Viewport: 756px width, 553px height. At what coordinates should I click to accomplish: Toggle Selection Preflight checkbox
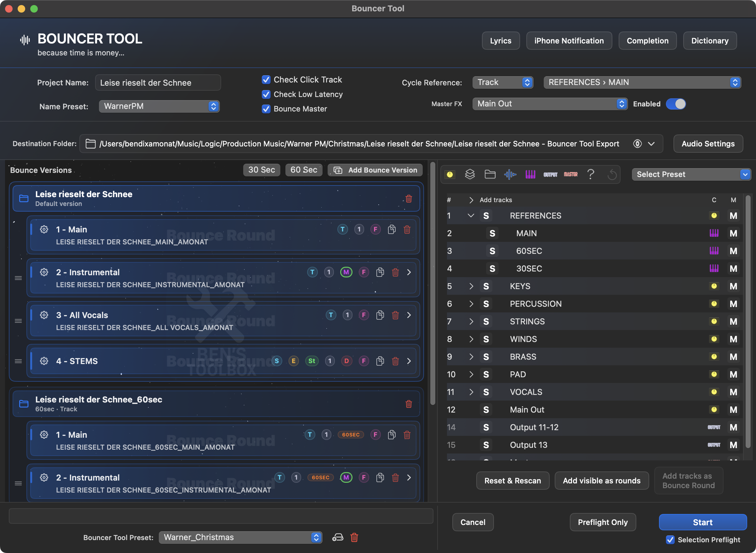(x=670, y=539)
